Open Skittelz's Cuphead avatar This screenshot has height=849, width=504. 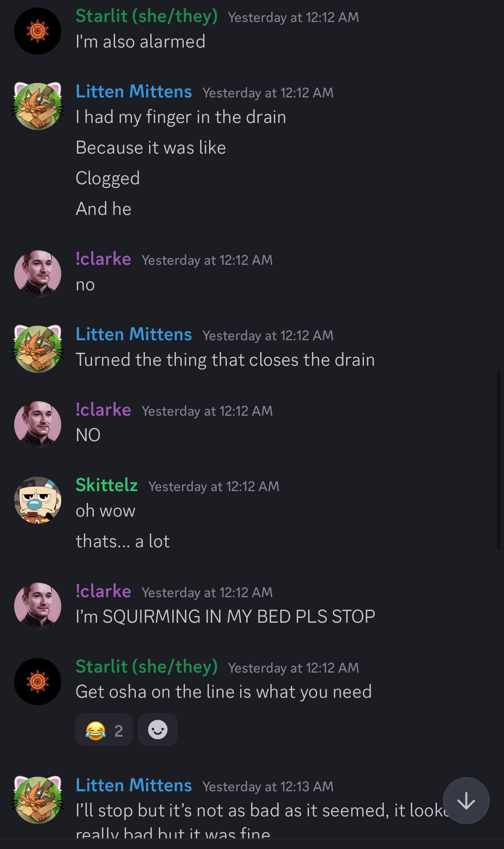coord(38,500)
